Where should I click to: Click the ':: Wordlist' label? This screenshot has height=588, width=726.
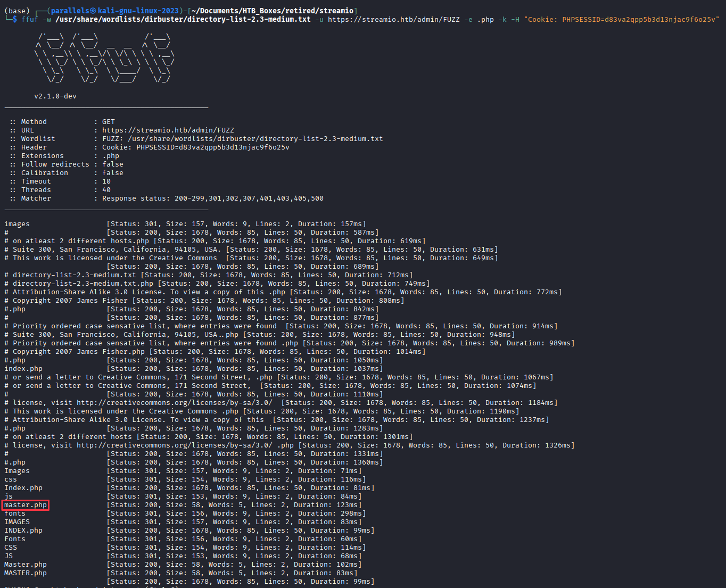click(32, 139)
